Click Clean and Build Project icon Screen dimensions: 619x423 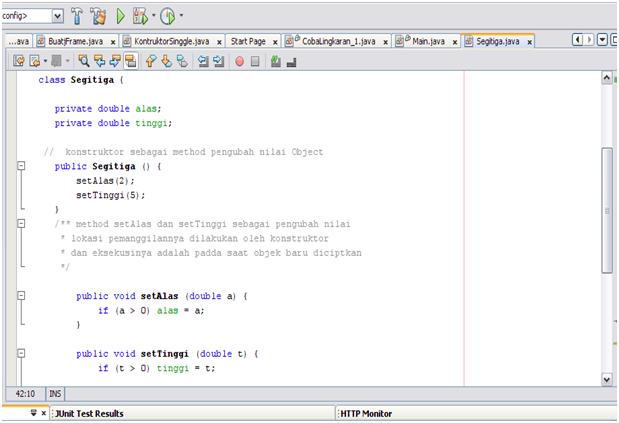click(98, 16)
